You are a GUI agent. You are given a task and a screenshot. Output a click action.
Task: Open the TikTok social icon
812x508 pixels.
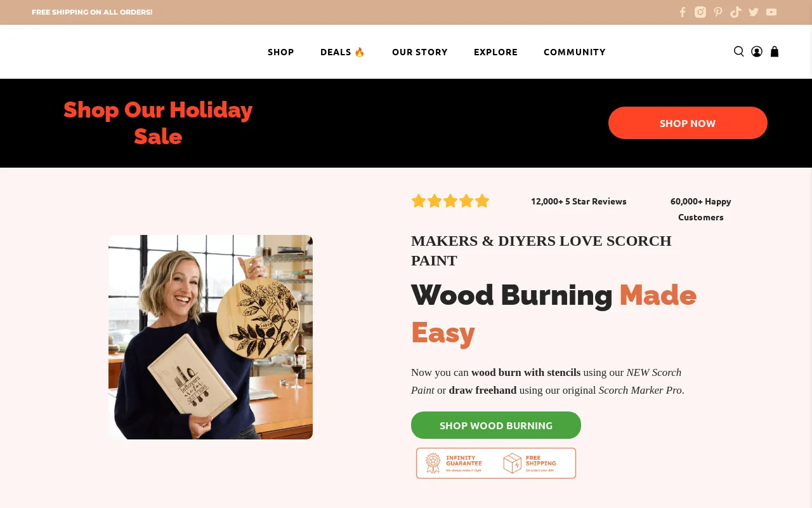pyautogui.click(x=736, y=12)
